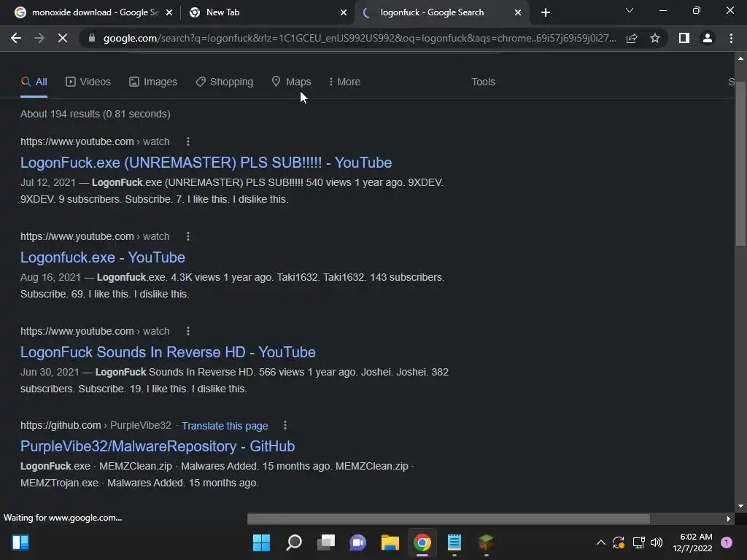This screenshot has width=747, height=560.
Task: Expand the tab search dropdown
Action: pos(630,10)
